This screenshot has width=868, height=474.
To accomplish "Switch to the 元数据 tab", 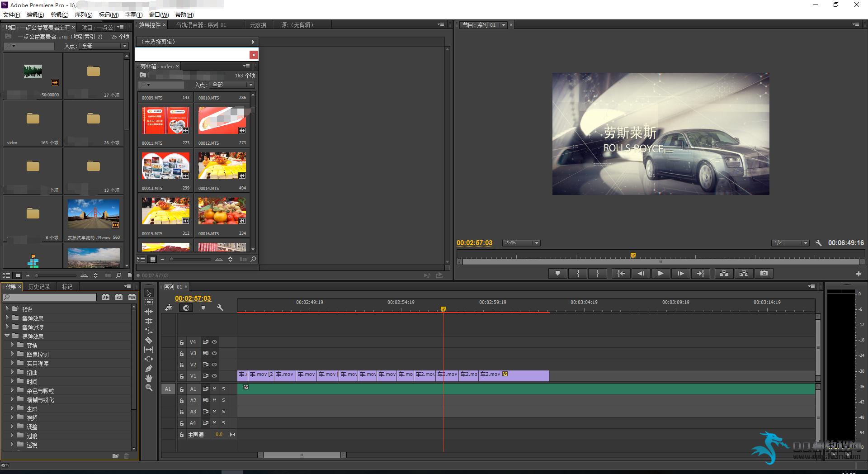I will tap(258, 25).
